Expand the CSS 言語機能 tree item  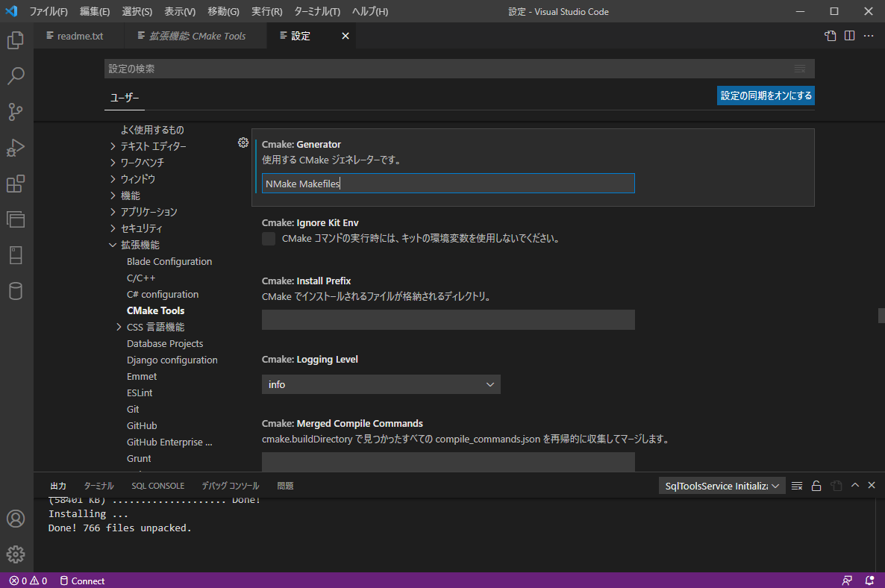pyautogui.click(x=118, y=326)
